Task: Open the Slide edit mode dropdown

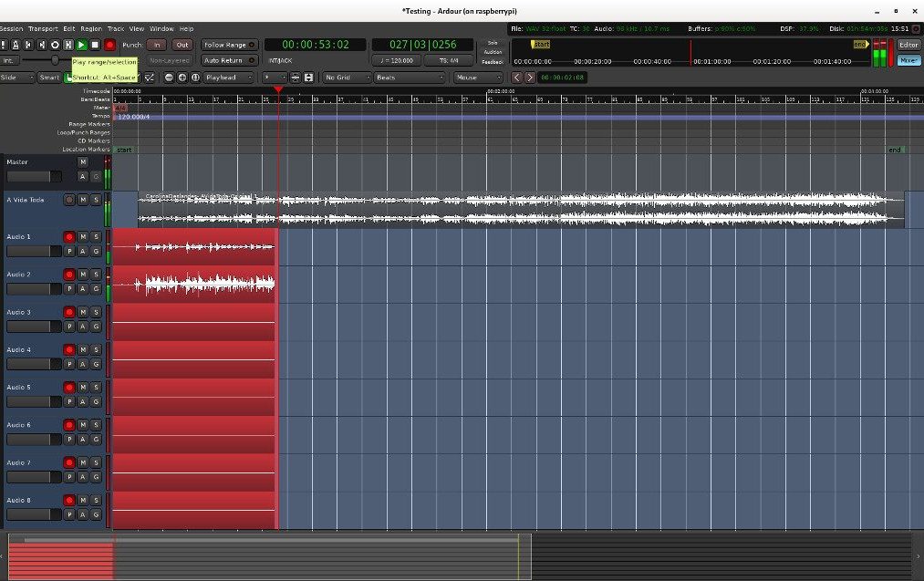Action: (x=16, y=78)
